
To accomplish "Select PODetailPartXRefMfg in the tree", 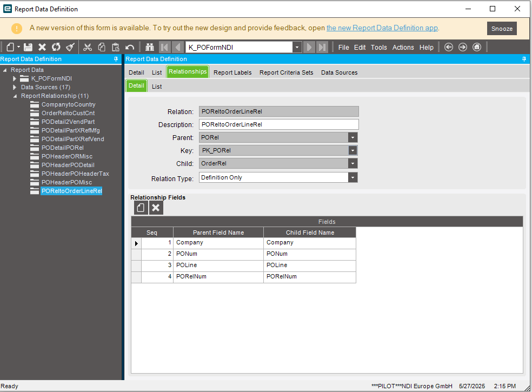I will click(x=71, y=130).
